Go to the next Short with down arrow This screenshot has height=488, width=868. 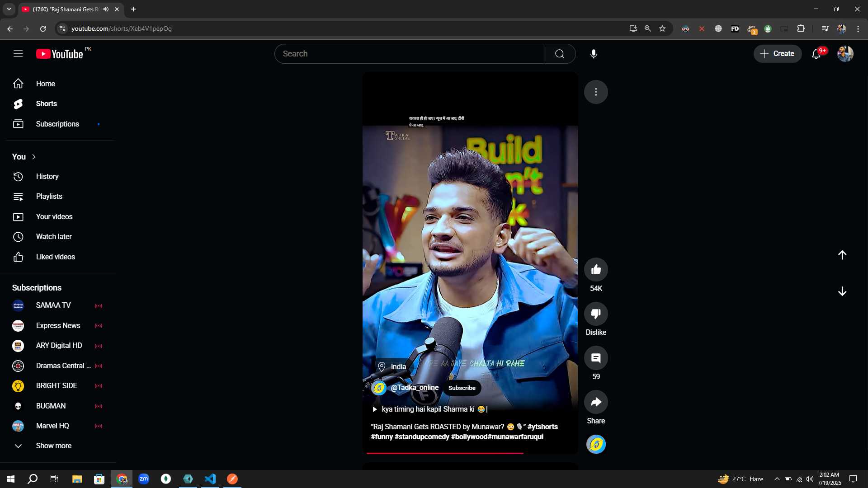click(842, 291)
